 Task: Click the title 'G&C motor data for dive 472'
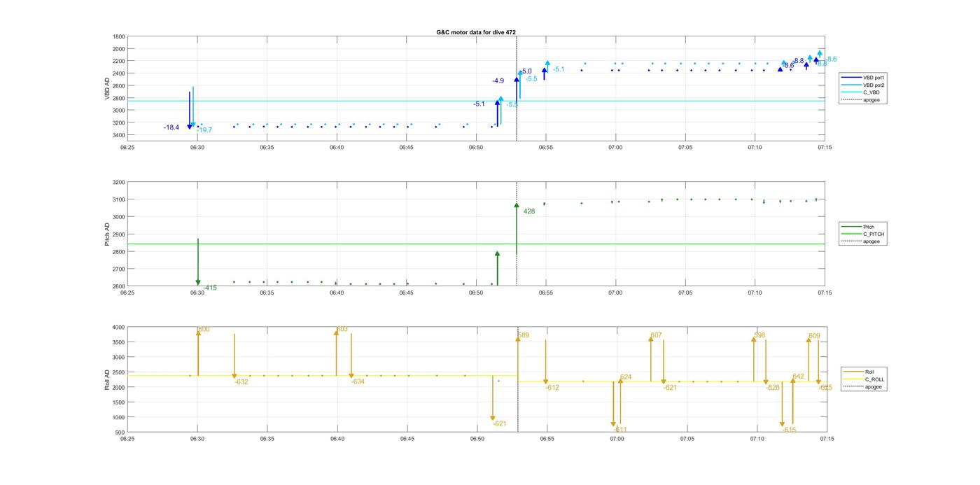pyautogui.click(x=476, y=32)
